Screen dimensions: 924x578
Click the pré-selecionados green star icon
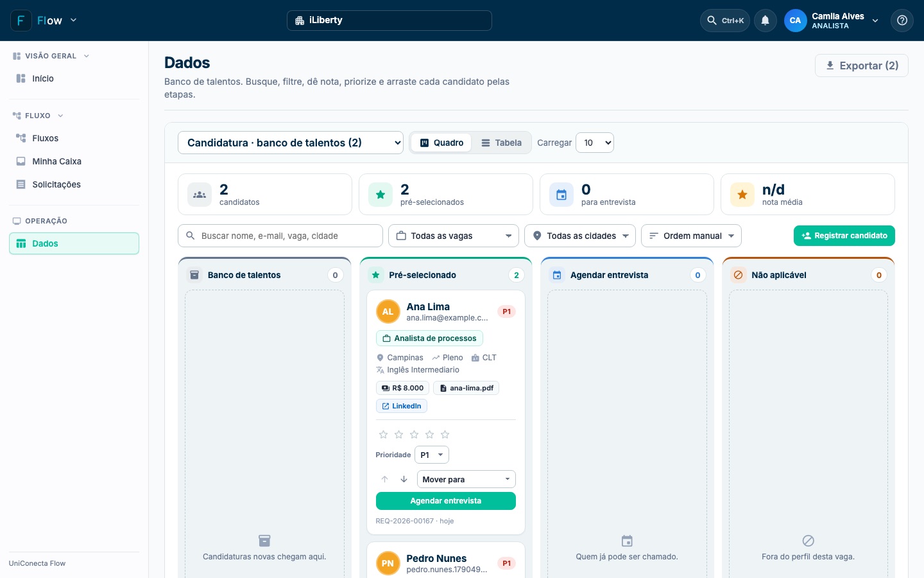tap(381, 195)
